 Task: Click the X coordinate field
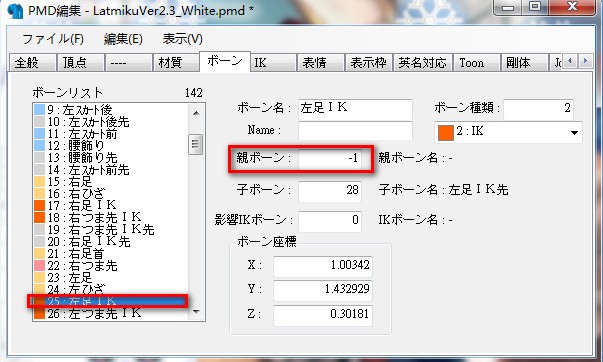tap(323, 266)
